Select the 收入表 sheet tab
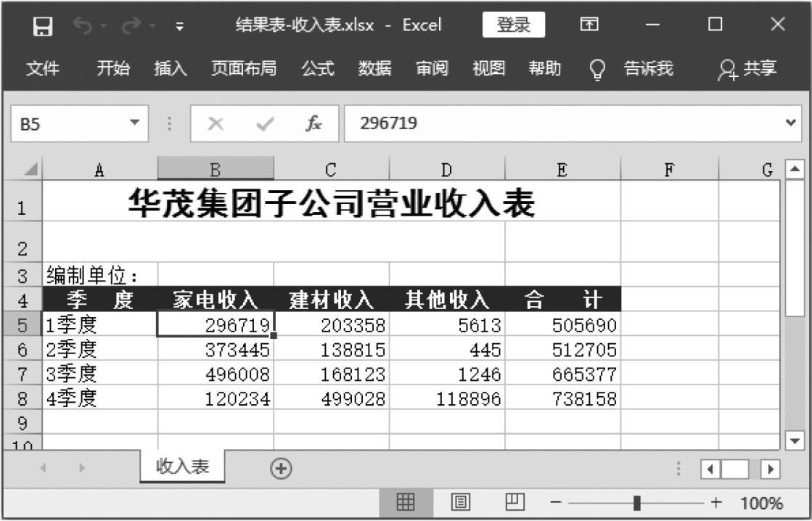Screen dimensions: 812x521 click(183, 467)
